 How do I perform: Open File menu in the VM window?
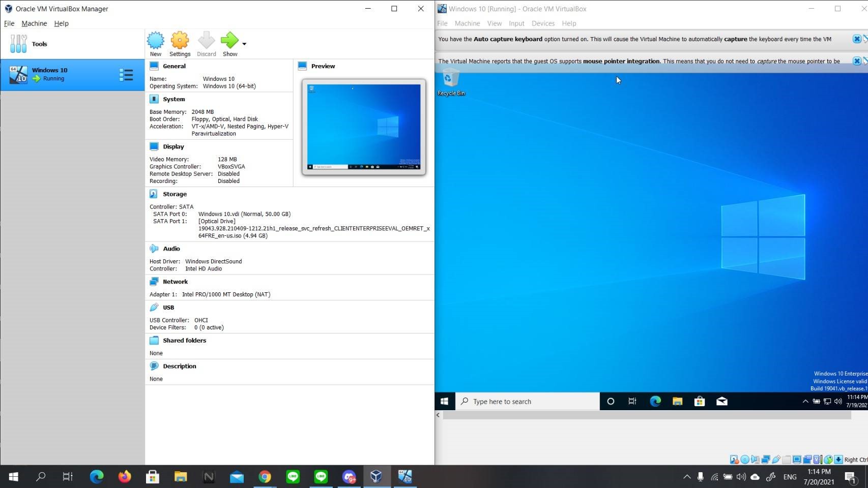442,23
